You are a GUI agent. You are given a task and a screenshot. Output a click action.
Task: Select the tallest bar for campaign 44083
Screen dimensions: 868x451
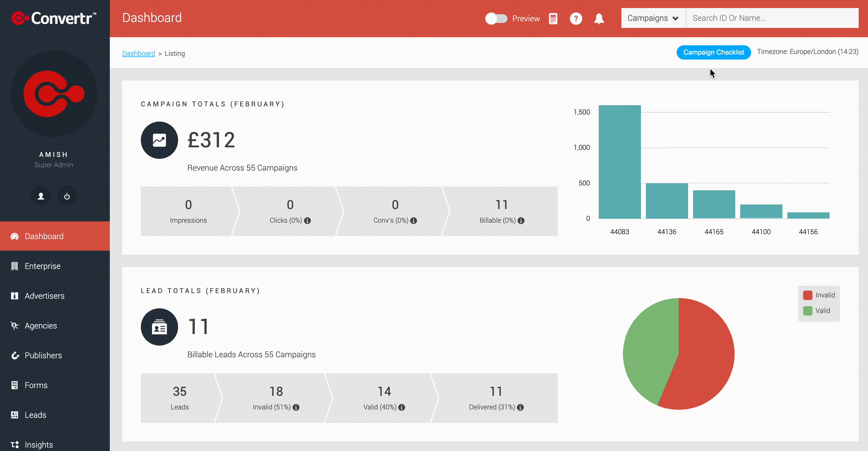point(619,162)
